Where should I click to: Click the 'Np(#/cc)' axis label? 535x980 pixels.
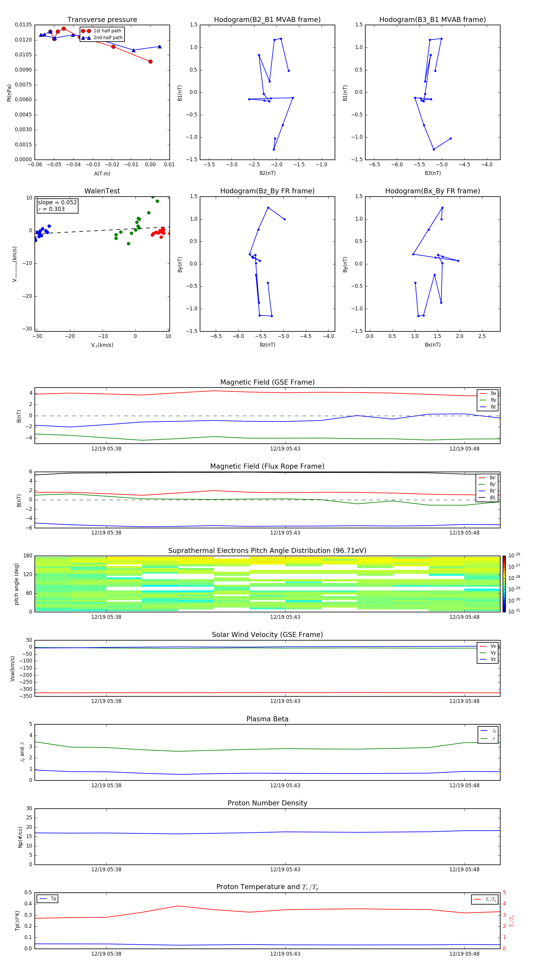(20, 837)
